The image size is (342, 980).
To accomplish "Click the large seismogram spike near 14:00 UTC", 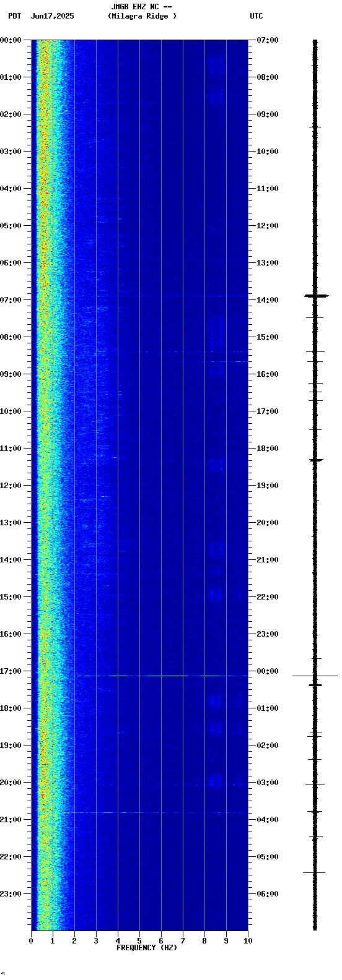I will (x=316, y=296).
